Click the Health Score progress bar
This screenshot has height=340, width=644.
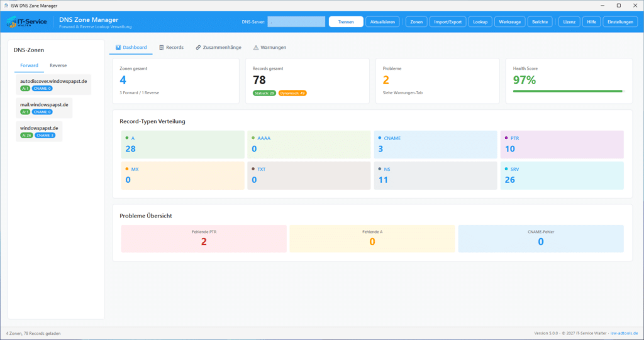pyautogui.click(x=569, y=91)
